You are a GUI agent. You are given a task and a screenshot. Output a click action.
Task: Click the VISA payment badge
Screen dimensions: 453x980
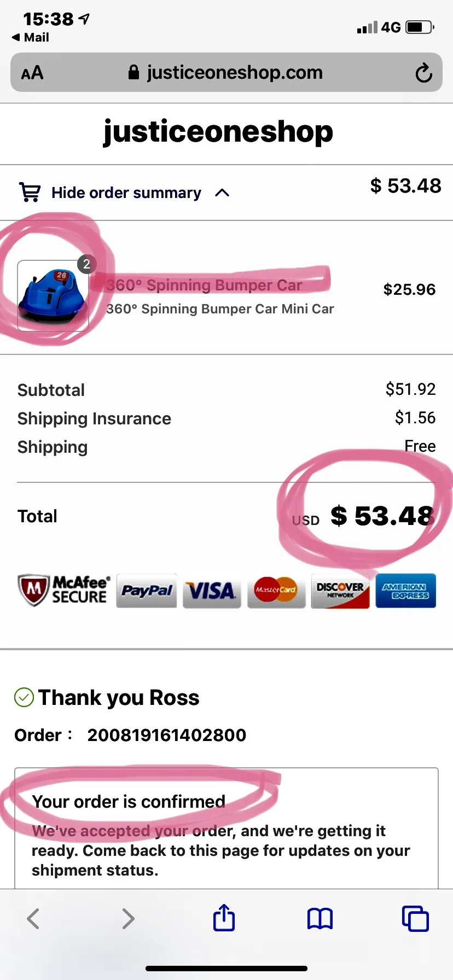coord(212,591)
